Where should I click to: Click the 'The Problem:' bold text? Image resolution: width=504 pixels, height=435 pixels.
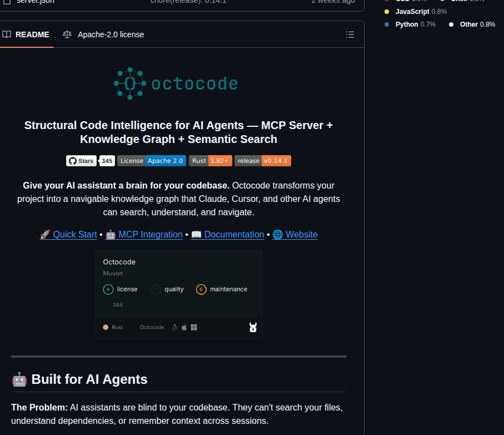pos(39,407)
